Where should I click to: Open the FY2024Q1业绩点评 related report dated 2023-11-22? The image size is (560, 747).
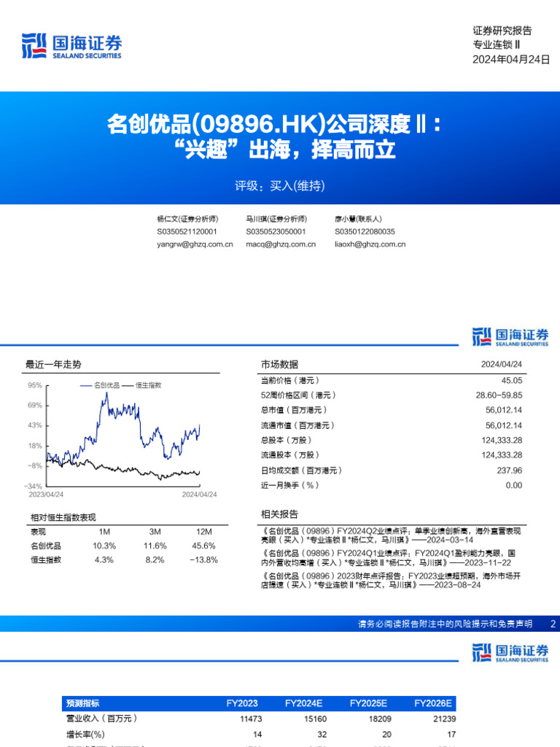(x=388, y=558)
